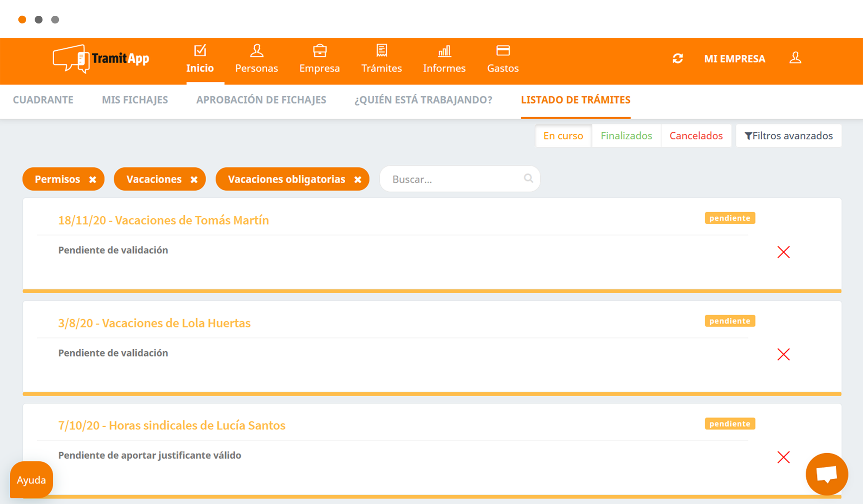Screen dimensions: 863x504
Task: Switch to ¿QUIÉN ESTÁ TRABAJANDO? tab
Action: coord(423,100)
